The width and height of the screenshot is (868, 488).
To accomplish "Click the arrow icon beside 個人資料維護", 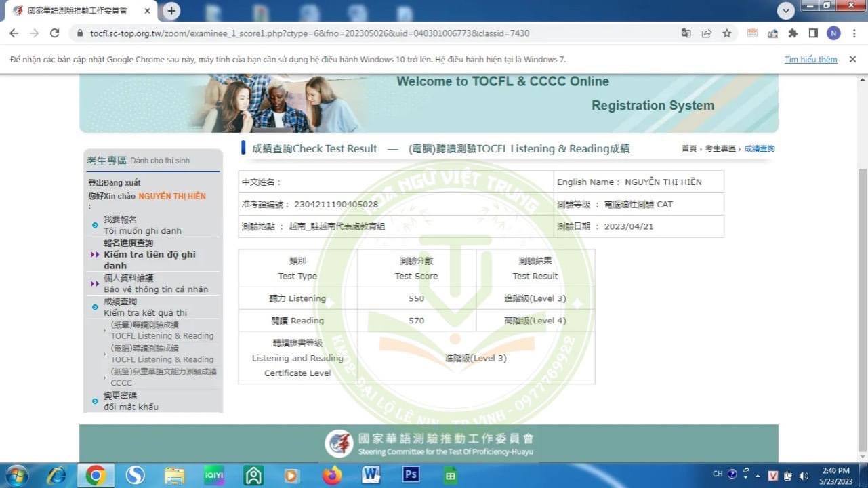I will point(95,283).
